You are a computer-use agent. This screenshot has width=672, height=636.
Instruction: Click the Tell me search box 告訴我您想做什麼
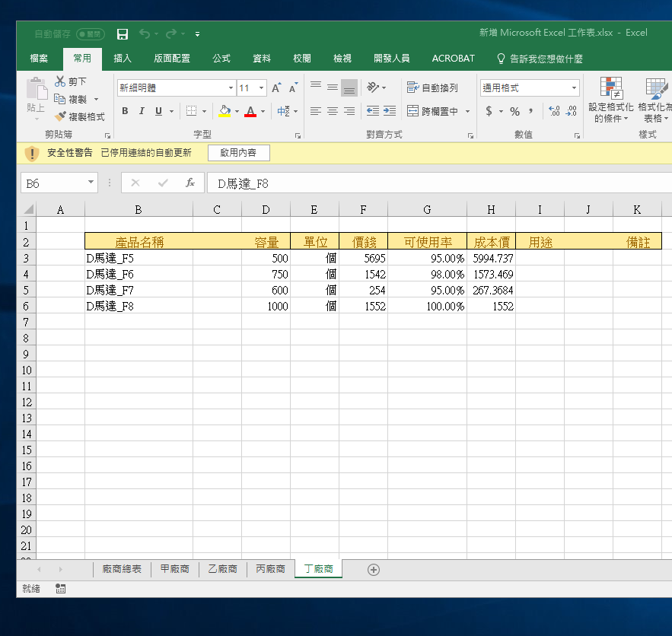[x=540, y=59]
